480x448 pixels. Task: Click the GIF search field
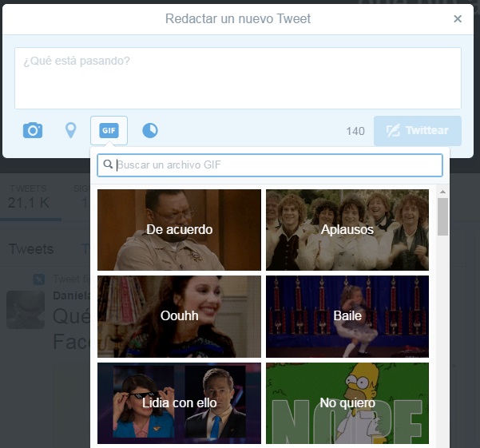pyautogui.click(x=270, y=165)
